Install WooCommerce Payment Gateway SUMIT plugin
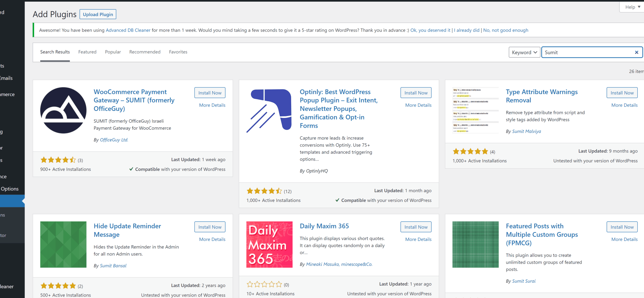644x298 pixels. (x=210, y=93)
